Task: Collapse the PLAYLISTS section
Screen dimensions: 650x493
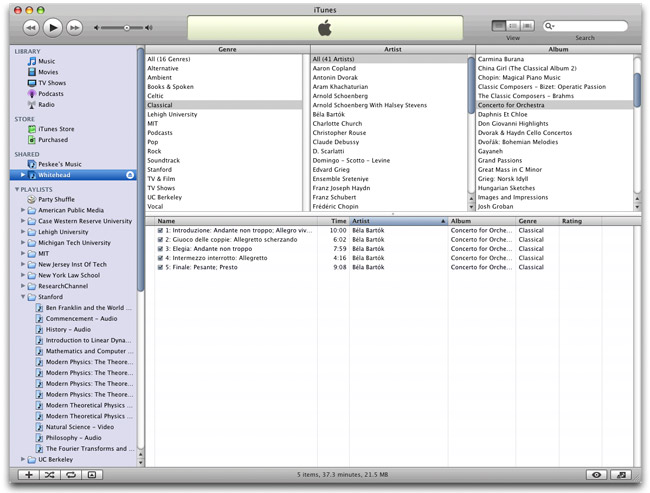Action: tap(17, 189)
